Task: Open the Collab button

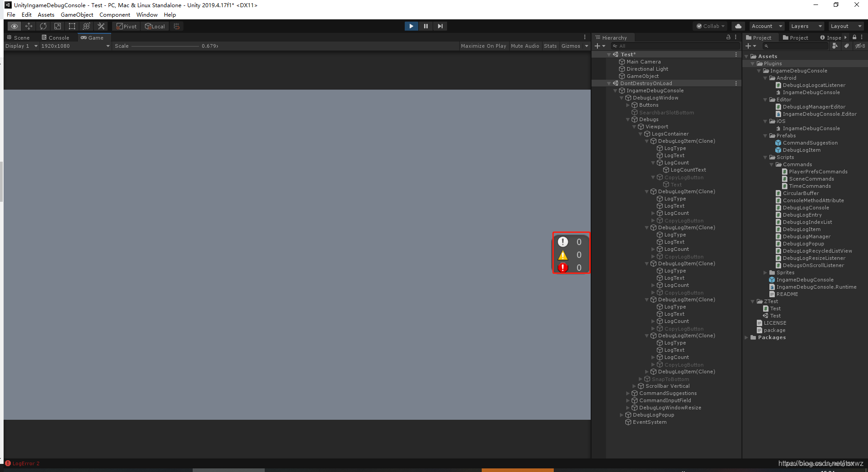Action: pos(710,26)
